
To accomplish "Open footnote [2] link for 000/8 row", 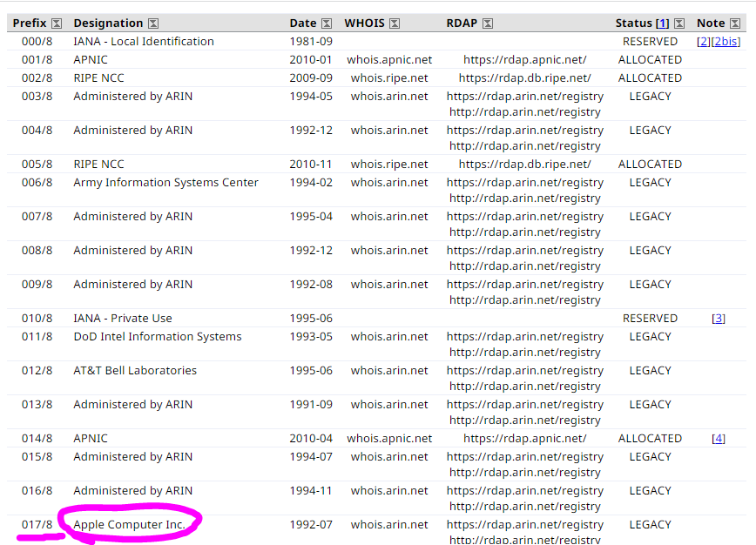I will click(704, 42).
